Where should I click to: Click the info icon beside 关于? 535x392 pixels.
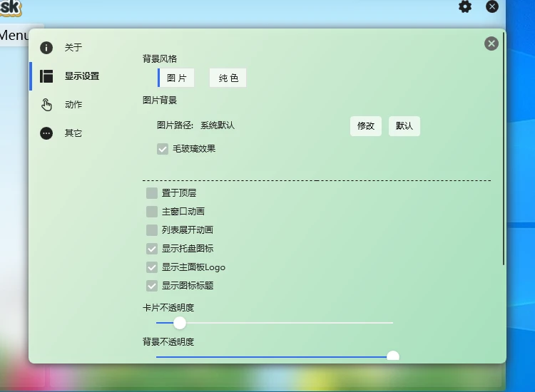pos(46,48)
